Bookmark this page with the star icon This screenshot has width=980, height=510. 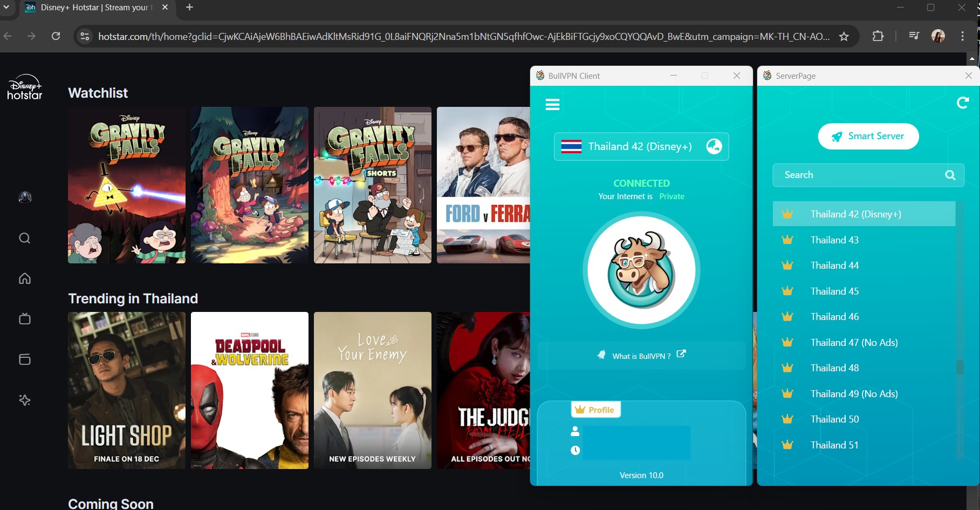[844, 36]
